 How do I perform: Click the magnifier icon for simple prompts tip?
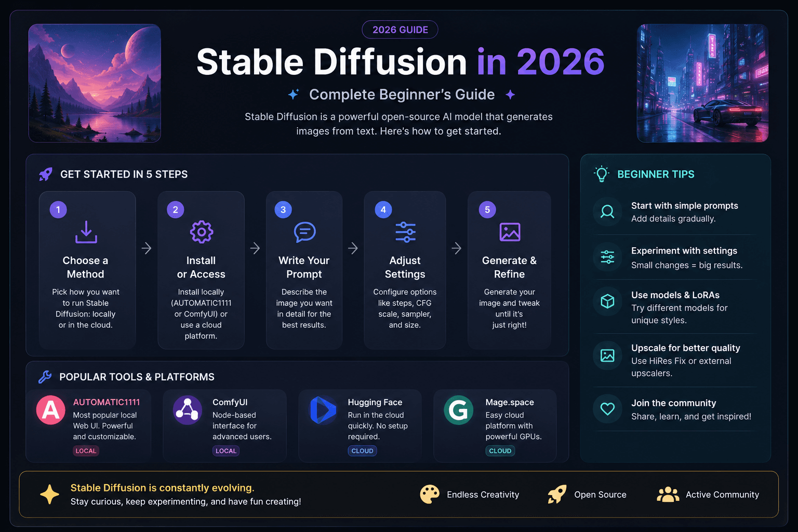[607, 211]
